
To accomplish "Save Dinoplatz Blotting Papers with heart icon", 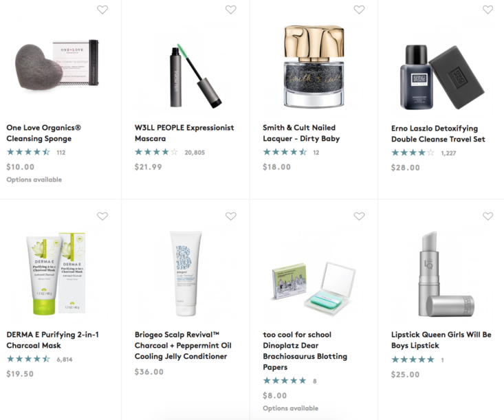I will pos(359,217).
